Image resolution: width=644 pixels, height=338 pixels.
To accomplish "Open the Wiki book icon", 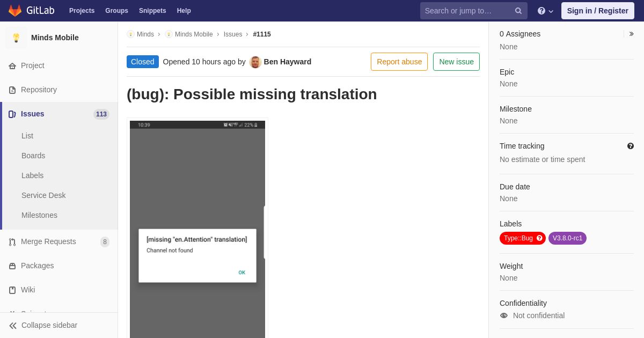I will (12, 290).
